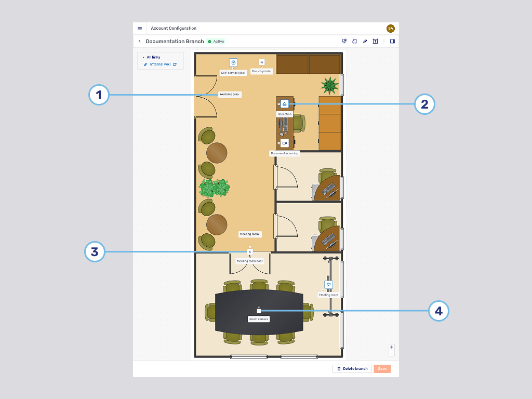This screenshot has height=399, width=532.
Task: Select the Self-service kiosk icon
Action: click(x=233, y=62)
